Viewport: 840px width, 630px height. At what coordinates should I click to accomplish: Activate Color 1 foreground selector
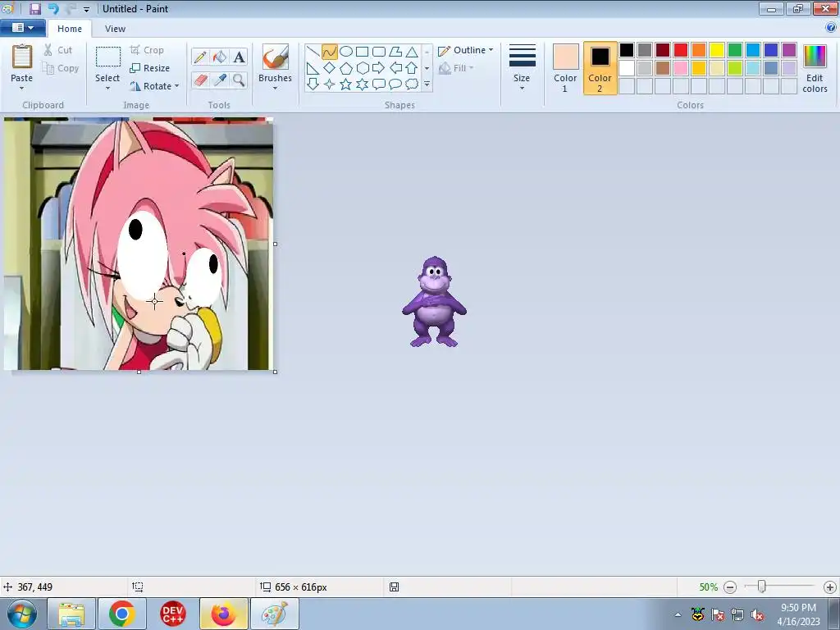pos(566,68)
